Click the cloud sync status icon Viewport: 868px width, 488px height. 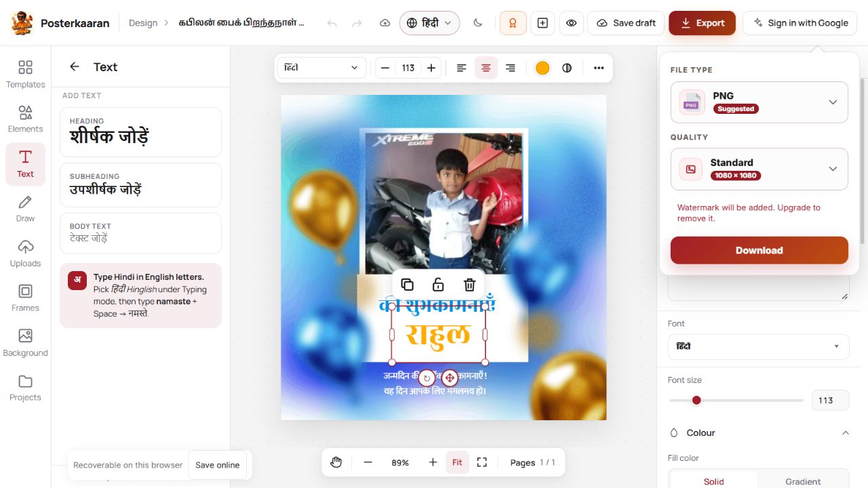(384, 23)
